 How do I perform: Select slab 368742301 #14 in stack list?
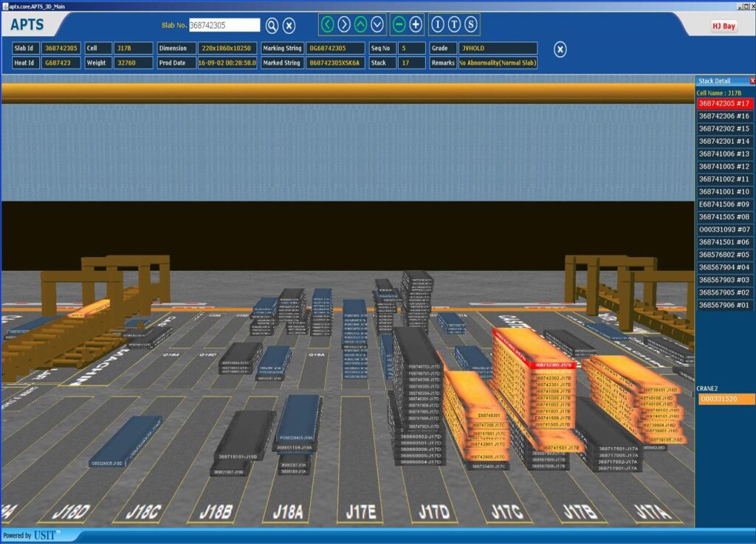[x=725, y=141]
